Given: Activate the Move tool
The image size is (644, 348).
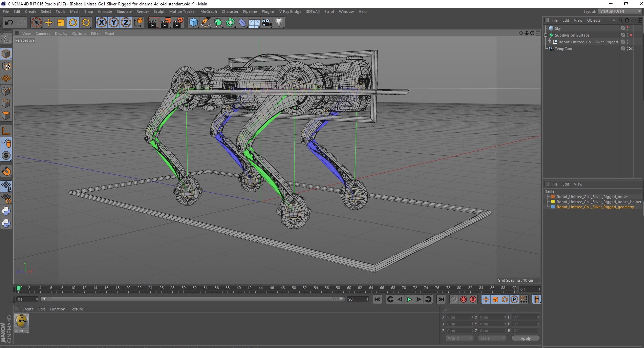Looking at the screenshot, I should (x=49, y=23).
